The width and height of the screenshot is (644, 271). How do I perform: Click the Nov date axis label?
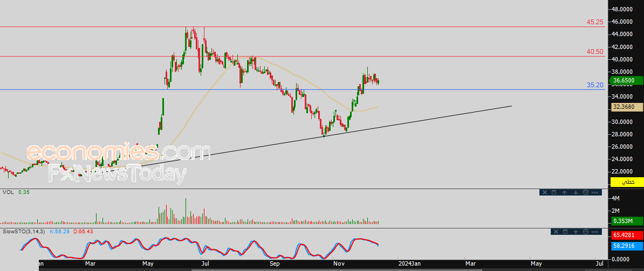coord(339,263)
